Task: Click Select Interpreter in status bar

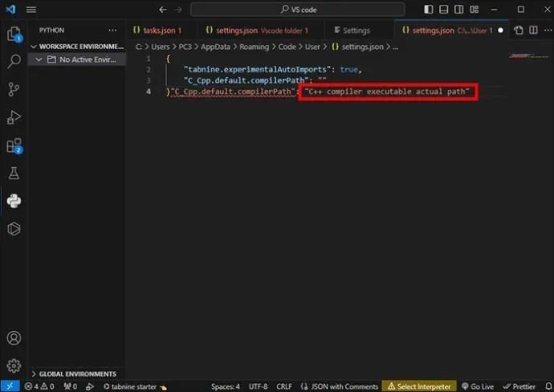Action: 419,386
